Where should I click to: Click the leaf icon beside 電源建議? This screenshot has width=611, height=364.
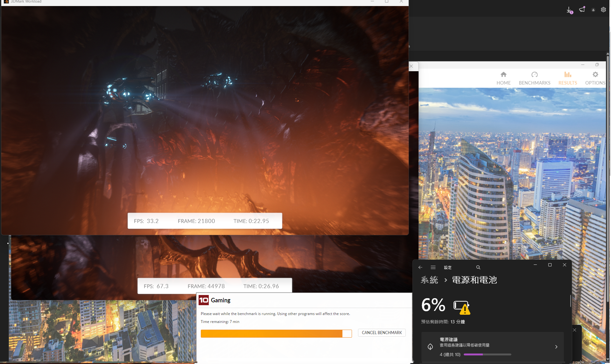coord(430,347)
